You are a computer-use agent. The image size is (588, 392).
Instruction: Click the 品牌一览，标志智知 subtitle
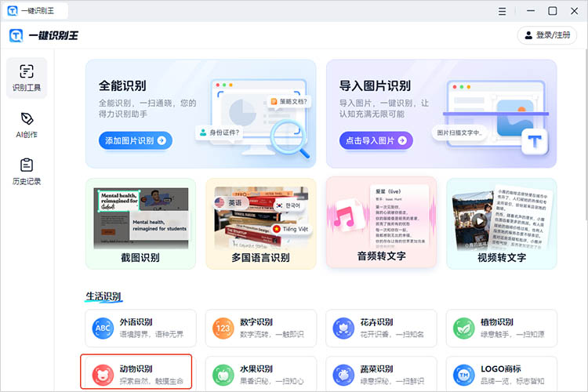click(512, 381)
